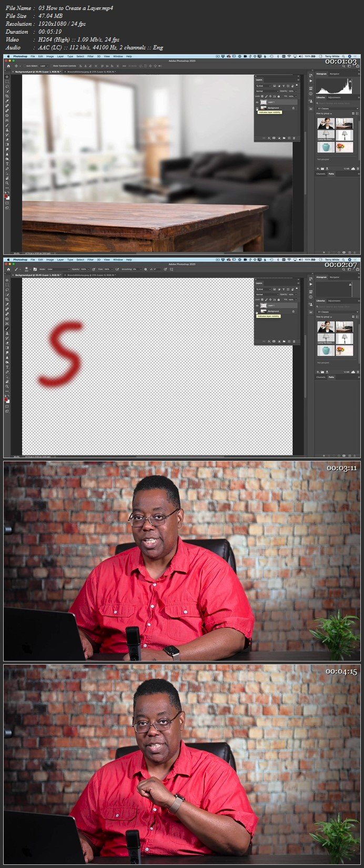Select the Rectangular Marquee tool in the table screenshot

pos(7,81)
